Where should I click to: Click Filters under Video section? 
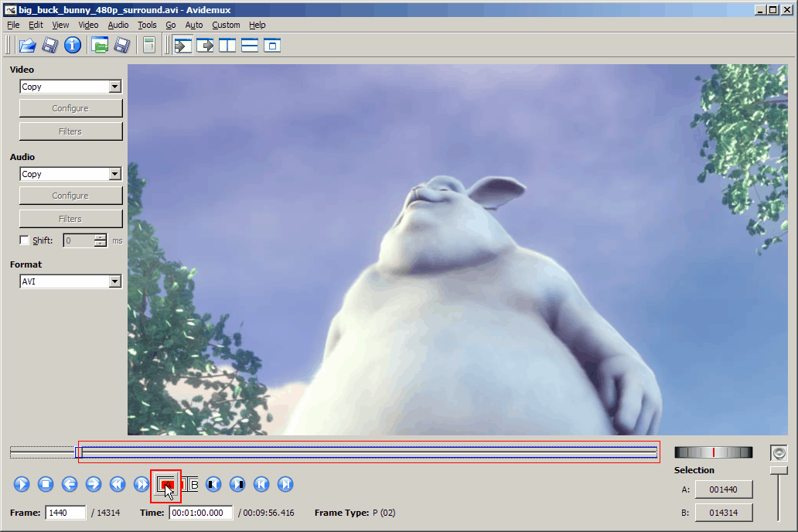click(70, 131)
